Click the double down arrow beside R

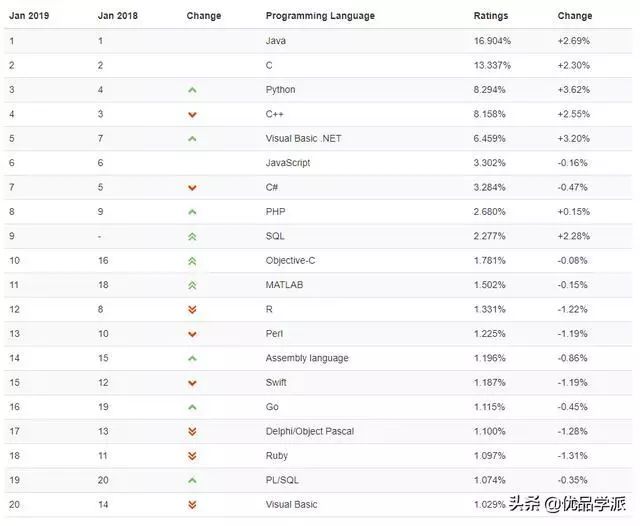(x=192, y=310)
